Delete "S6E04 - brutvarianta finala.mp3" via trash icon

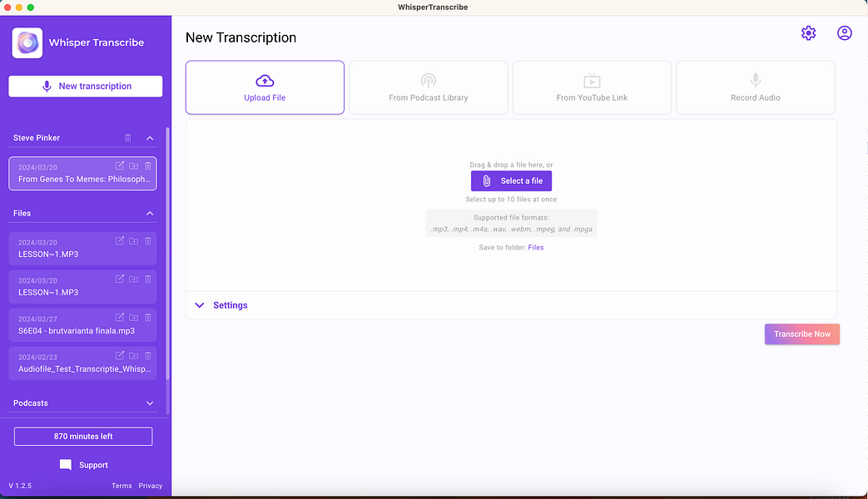tap(147, 317)
